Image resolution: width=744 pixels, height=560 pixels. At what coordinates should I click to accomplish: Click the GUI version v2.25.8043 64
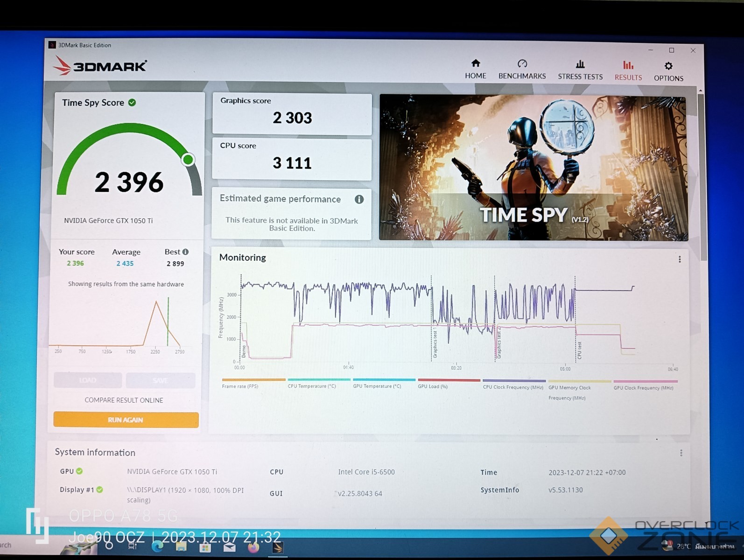click(360, 494)
